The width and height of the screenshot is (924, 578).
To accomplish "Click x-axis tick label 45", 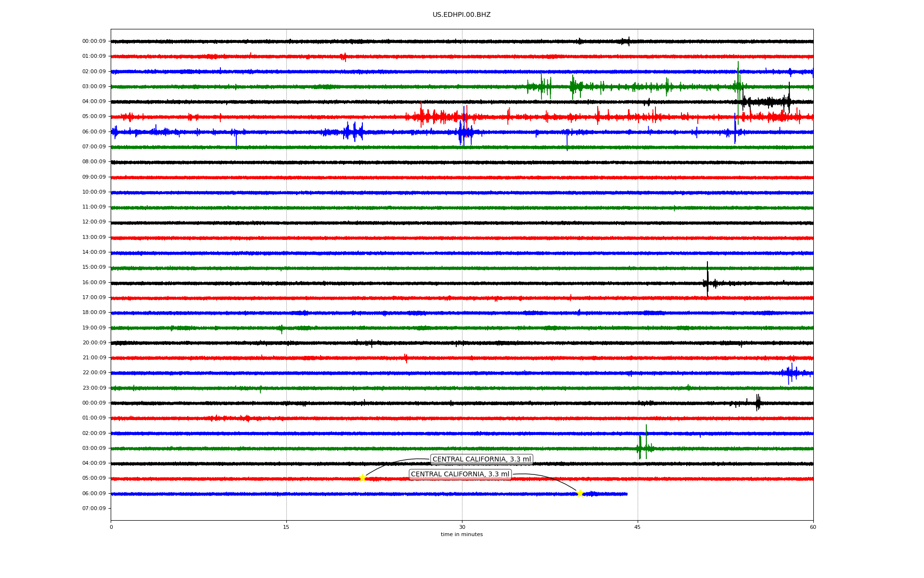I will 638,527.
